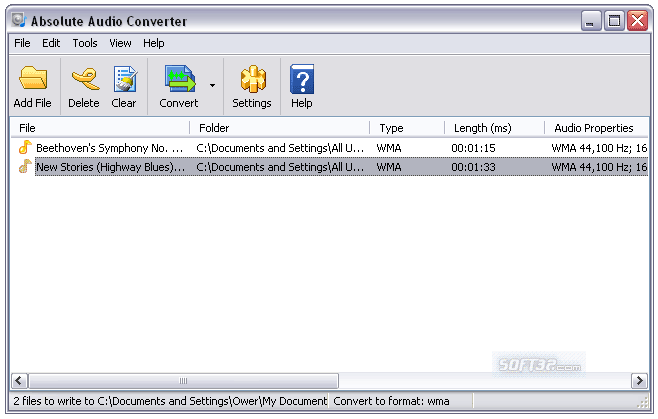The height and width of the screenshot is (419, 658).
Task: Click the 'Convert to format: wma' status text
Action: coord(391,401)
